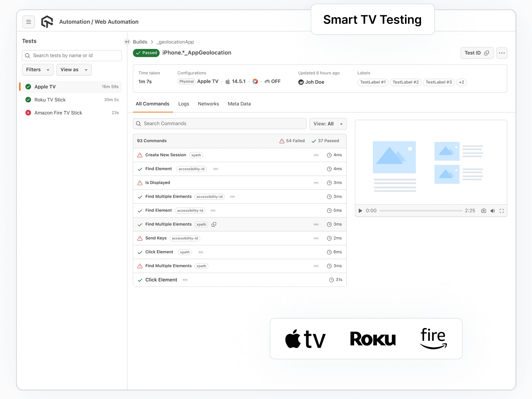Enter fullscreen on the video player
532x399 pixels.
(x=502, y=211)
